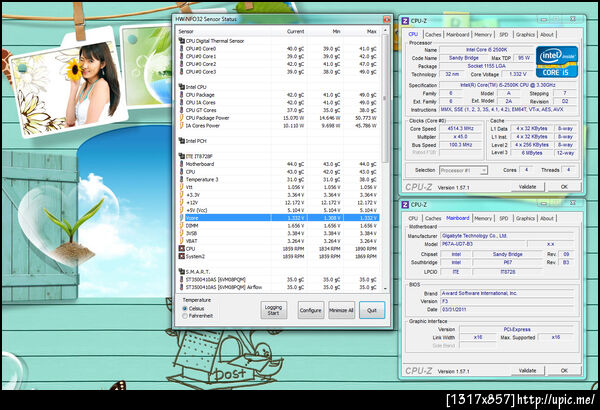Click the Intel Core i5 logo in CPU-Z
The width and height of the screenshot is (600, 410).
pos(557,62)
